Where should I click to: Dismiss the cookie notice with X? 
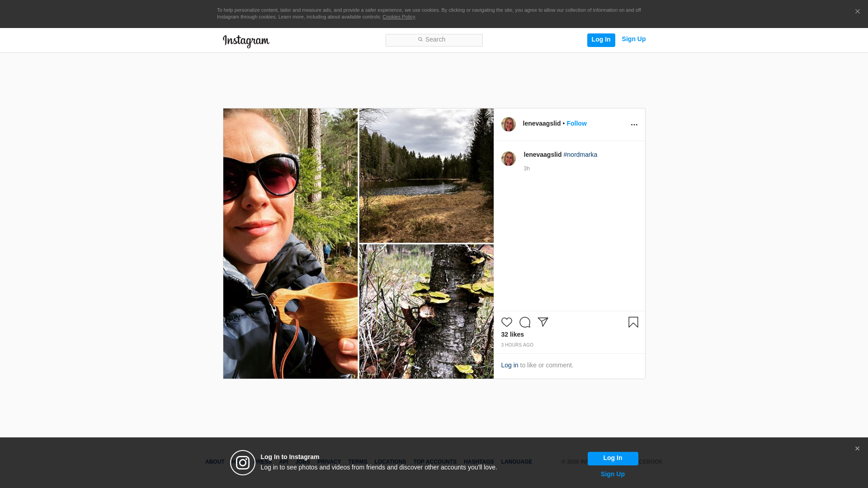[x=857, y=12]
